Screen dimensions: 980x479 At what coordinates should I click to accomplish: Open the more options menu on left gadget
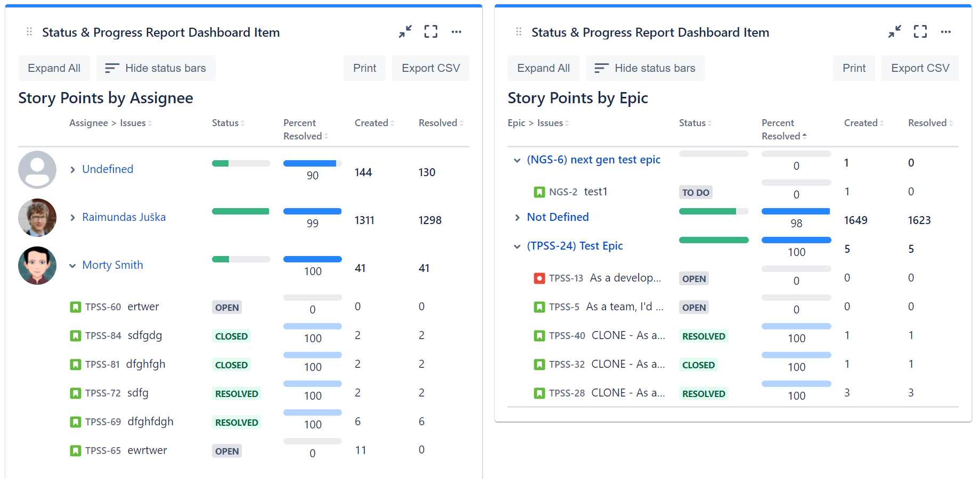tap(456, 31)
